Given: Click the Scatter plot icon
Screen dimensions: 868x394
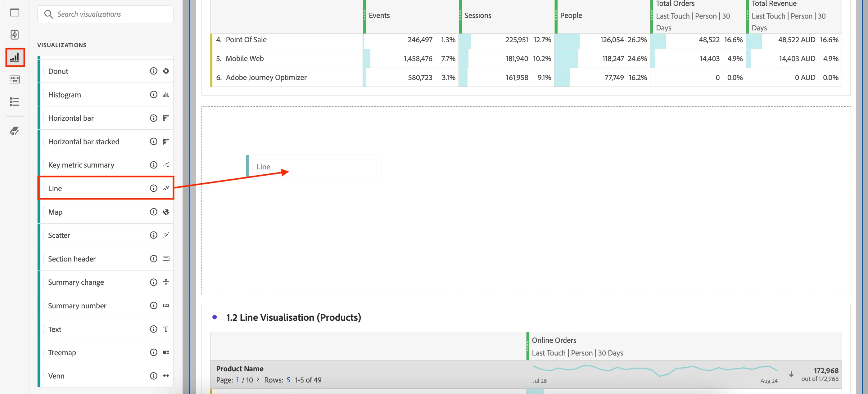Looking at the screenshot, I should [166, 235].
